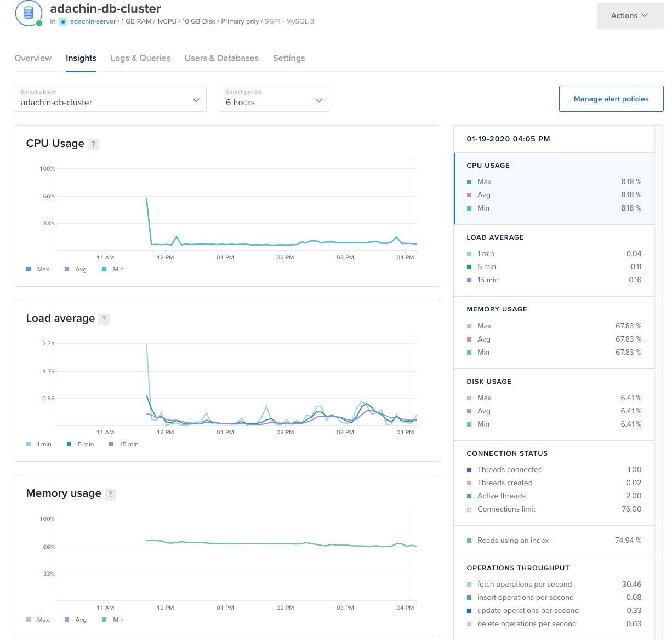672x641 pixels.
Task: Switch to the Overview tab
Action: [x=33, y=58]
